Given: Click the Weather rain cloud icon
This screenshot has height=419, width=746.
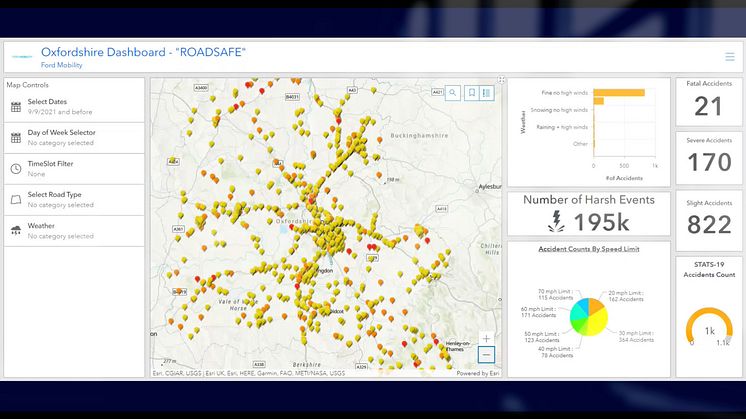Looking at the screenshot, I should (16, 231).
